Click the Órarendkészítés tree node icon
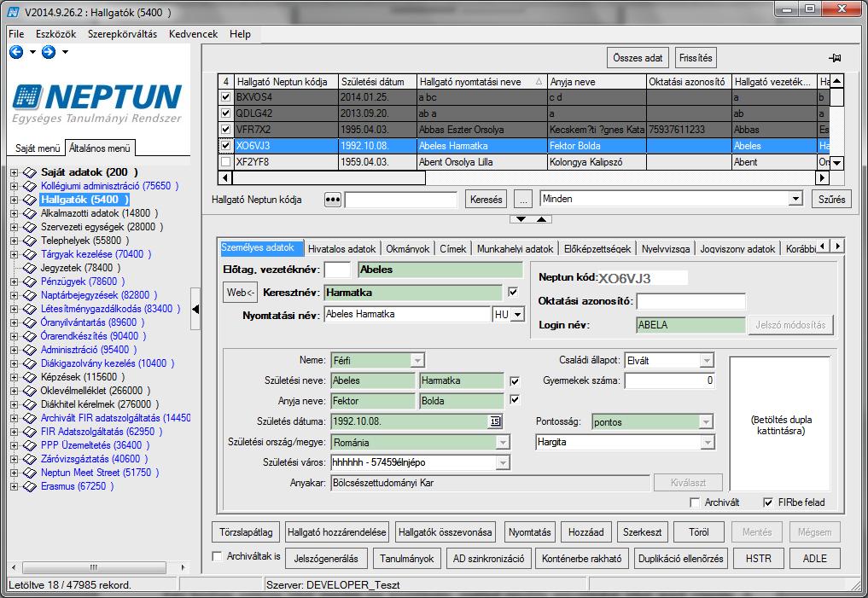This screenshot has height=598, width=868. (x=30, y=336)
